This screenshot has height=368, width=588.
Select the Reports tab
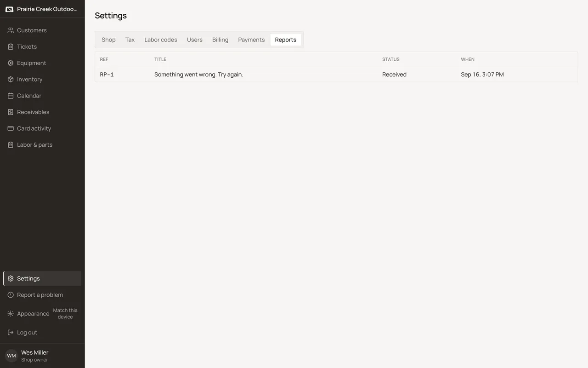tap(286, 40)
